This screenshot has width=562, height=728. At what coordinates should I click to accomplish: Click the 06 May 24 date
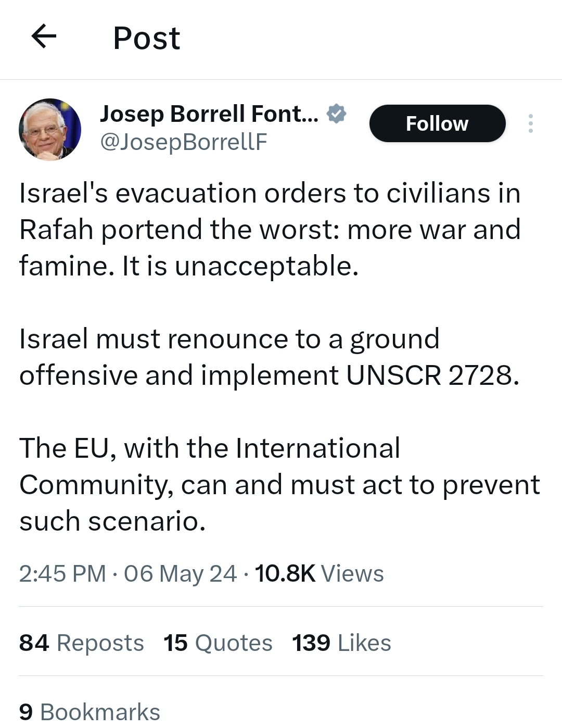[x=180, y=573]
